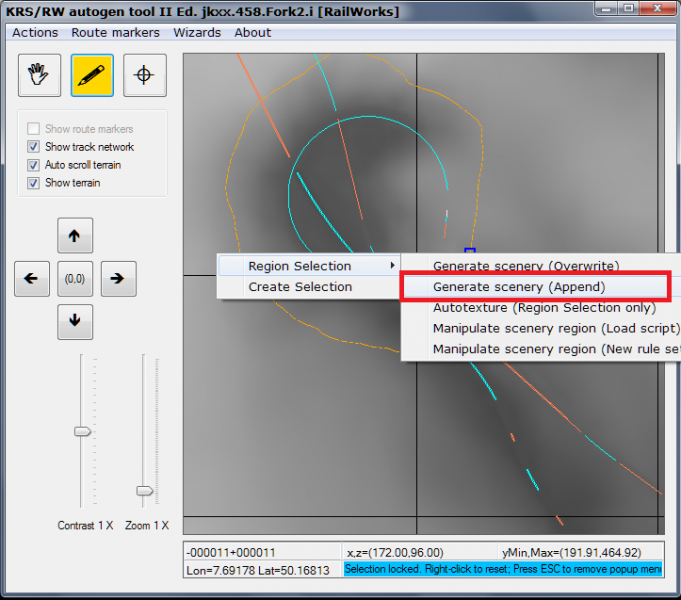Pan the map down with the arrow button
681x600 pixels.
pos(75,322)
